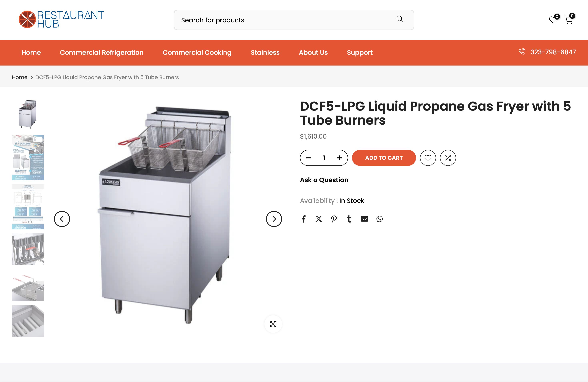Screen dimensions: 588x382
Task: Show next product image arrow
Action: click(x=274, y=219)
